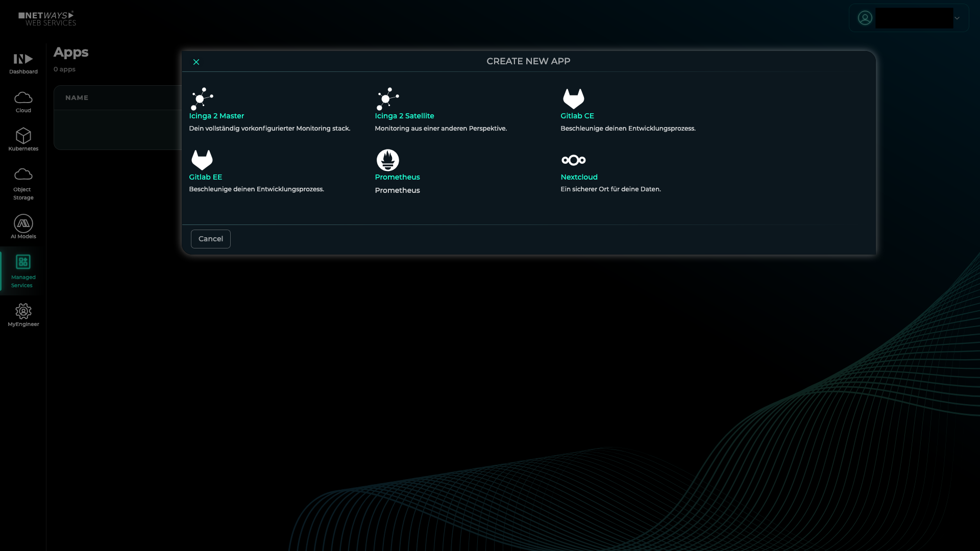Choose the Icinga 2 Satellite title link

click(x=404, y=116)
